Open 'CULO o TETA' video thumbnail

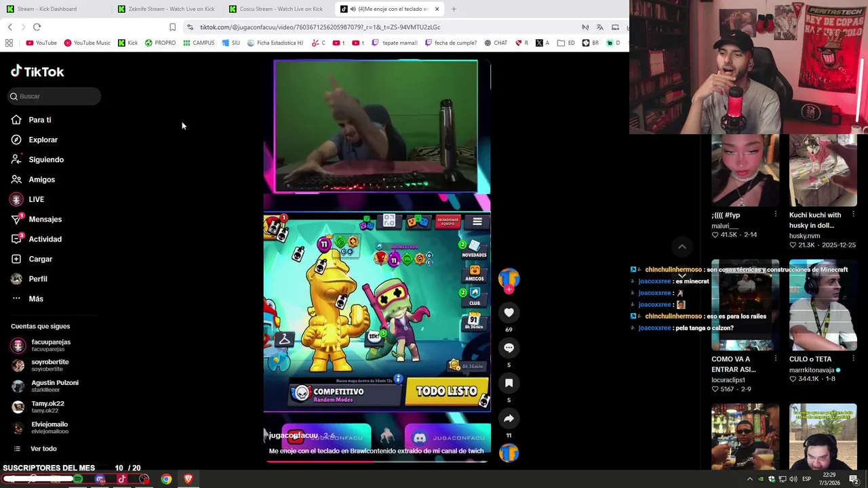(x=823, y=305)
